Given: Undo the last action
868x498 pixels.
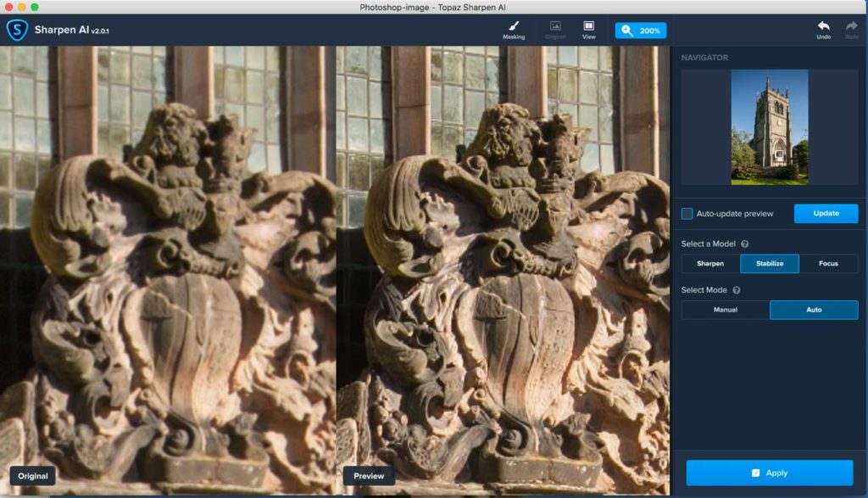Looking at the screenshot, I should [x=823, y=30].
